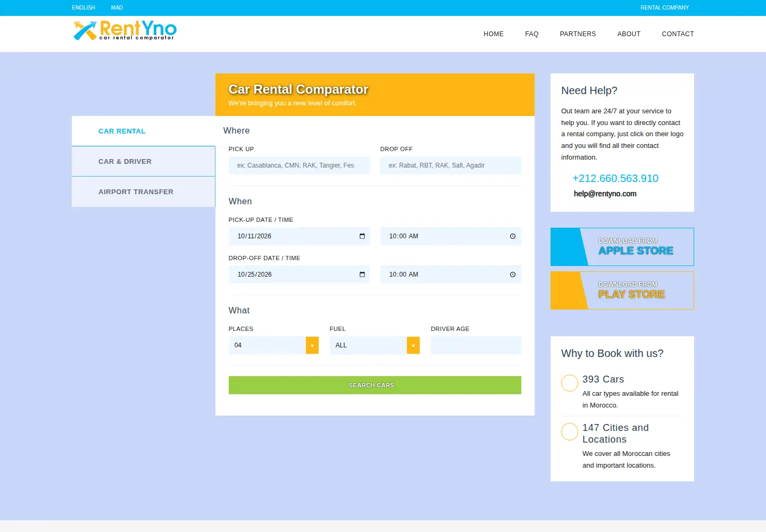Switch to the Airport Transfer tab
Viewport: 766px width, 532px height.
[144, 192]
